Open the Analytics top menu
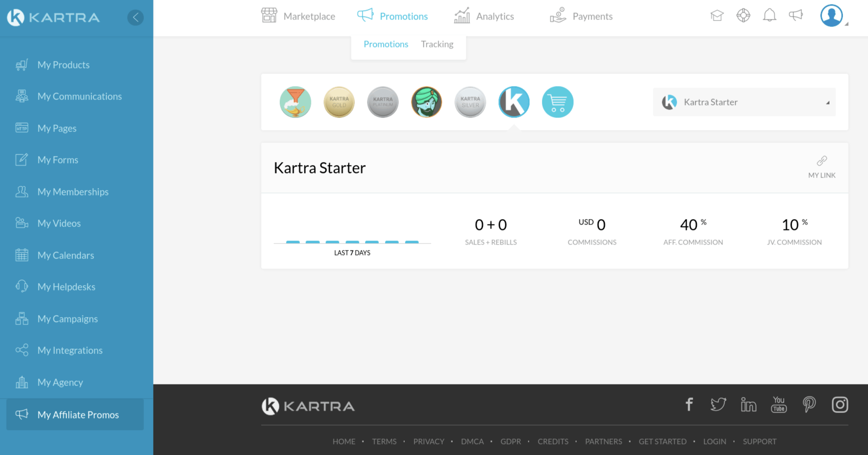Image resolution: width=868 pixels, height=455 pixels. pyautogui.click(x=483, y=16)
